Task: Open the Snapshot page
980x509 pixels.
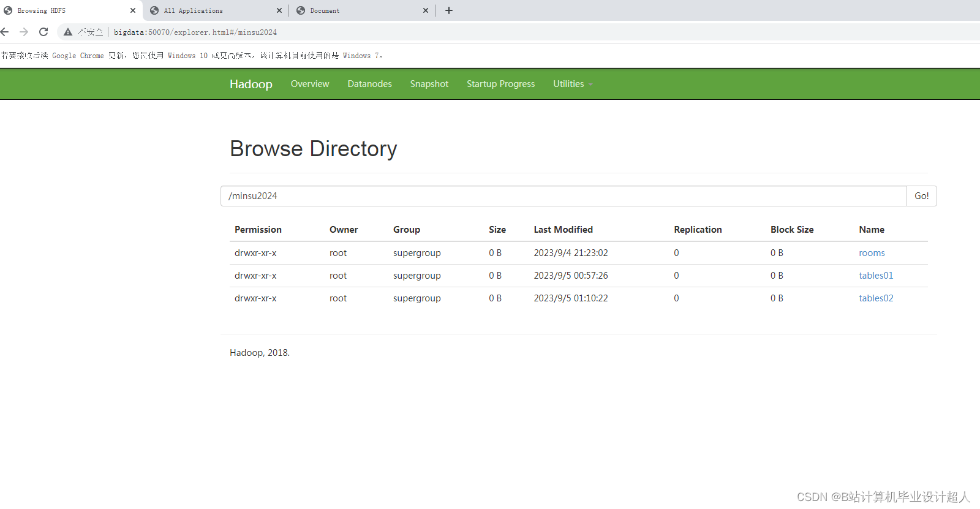Action: click(x=429, y=84)
